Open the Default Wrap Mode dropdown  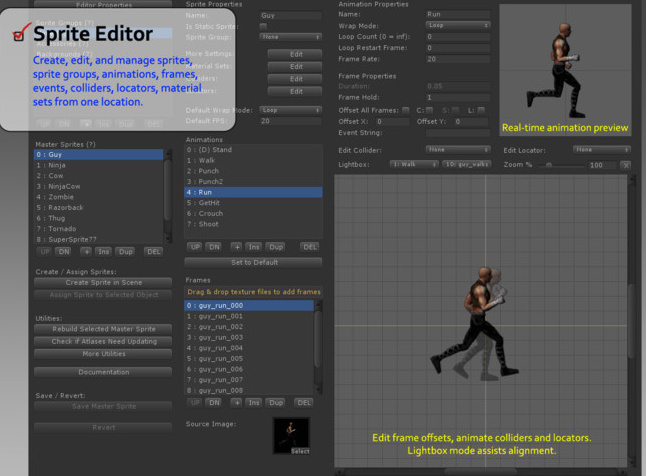coord(291,110)
